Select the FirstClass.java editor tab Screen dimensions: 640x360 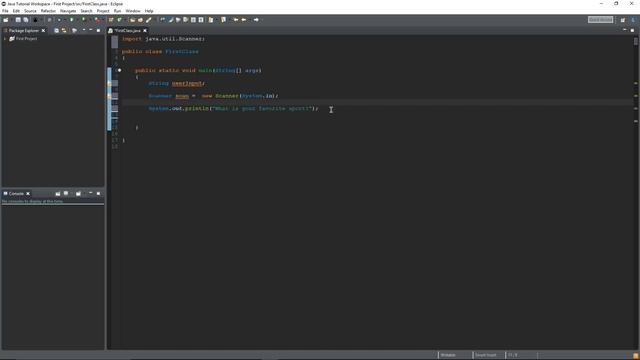pyautogui.click(x=127, y=31)
